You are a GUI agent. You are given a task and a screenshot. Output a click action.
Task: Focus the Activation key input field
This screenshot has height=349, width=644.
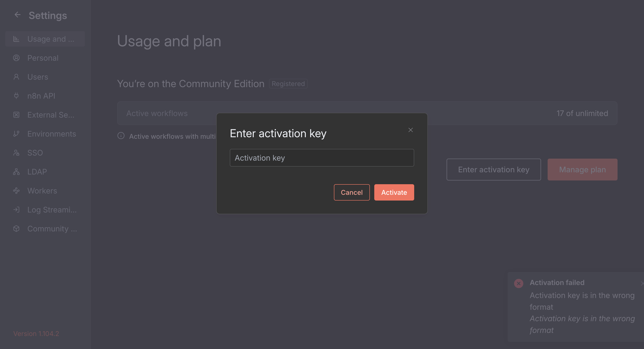322,158
